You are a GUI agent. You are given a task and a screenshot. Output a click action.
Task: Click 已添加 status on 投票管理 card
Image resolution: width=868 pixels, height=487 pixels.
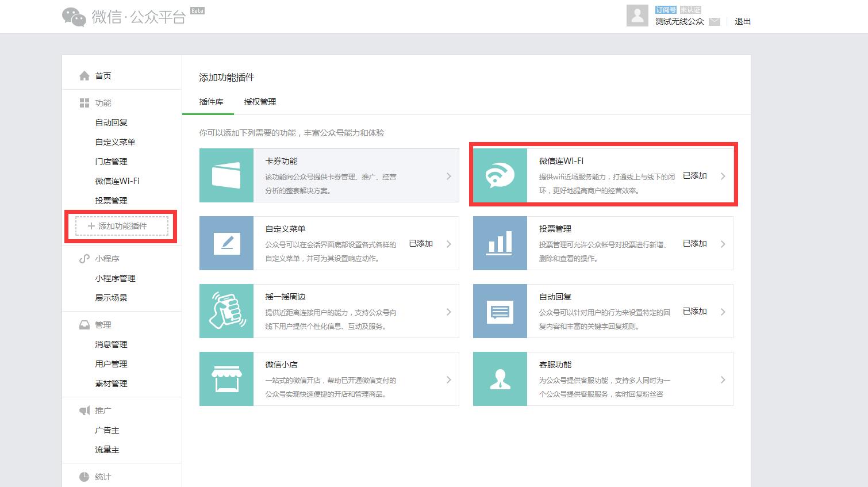coord(694,244)
